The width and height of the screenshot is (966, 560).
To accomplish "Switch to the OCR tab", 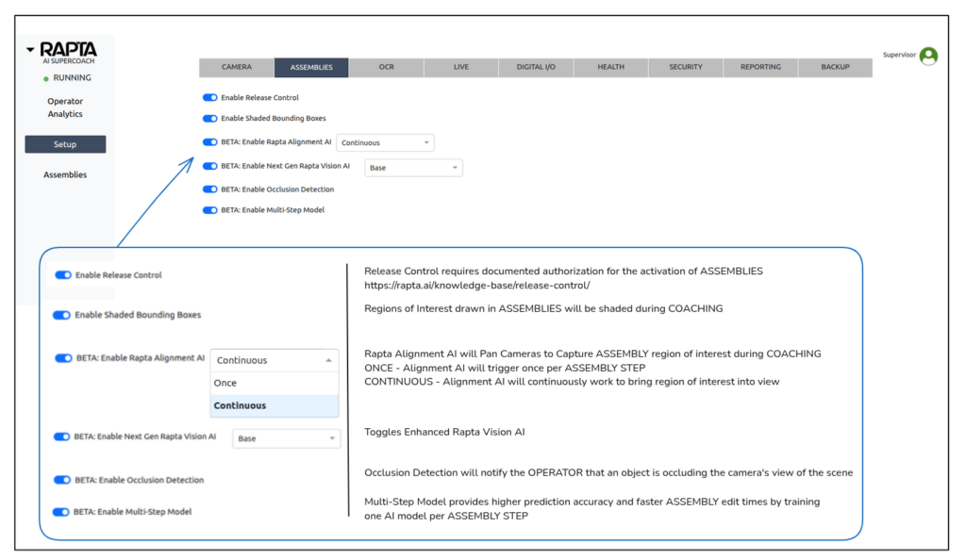I will tap(386, 67).
